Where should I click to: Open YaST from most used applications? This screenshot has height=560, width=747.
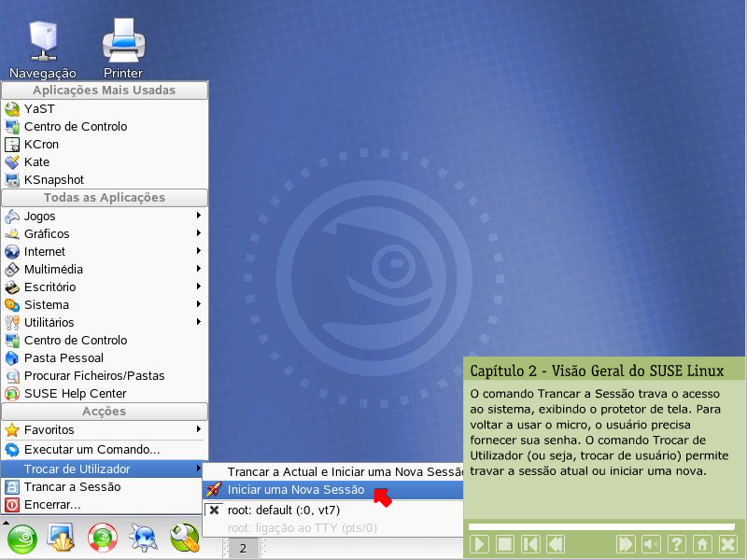39,108
